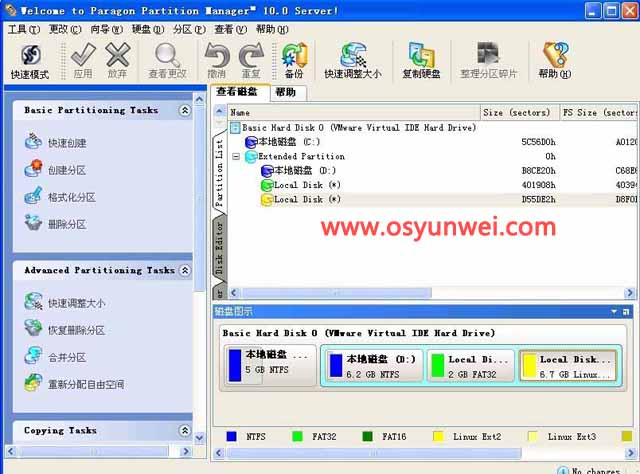Click the 应用 apply checkmark icon
Screen dimensions: 640x474
(83, 55)
